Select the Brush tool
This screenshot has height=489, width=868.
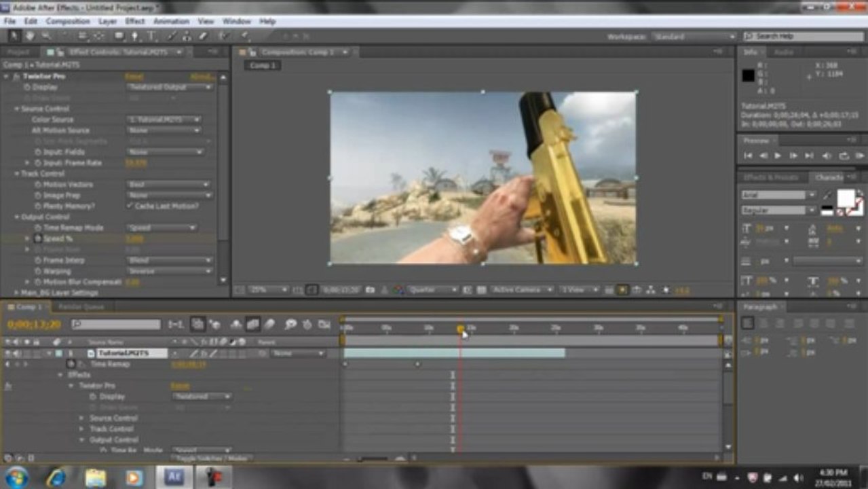pyautogui.click(x=172, y=36)
